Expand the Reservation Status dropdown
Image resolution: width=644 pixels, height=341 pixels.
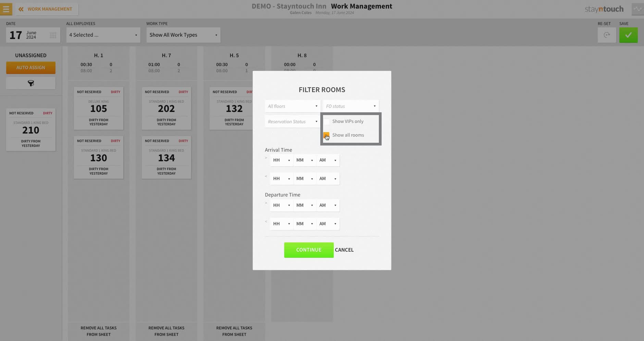click(293, 122)
